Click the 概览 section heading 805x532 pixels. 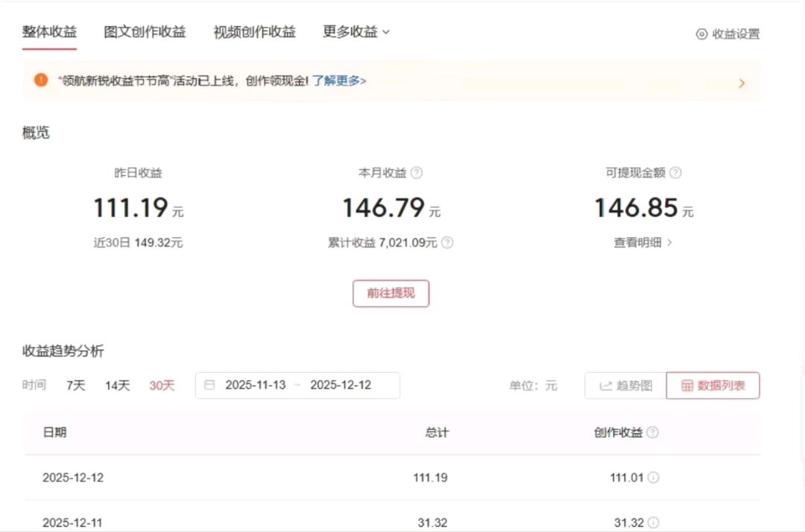[x=36, y=133]
